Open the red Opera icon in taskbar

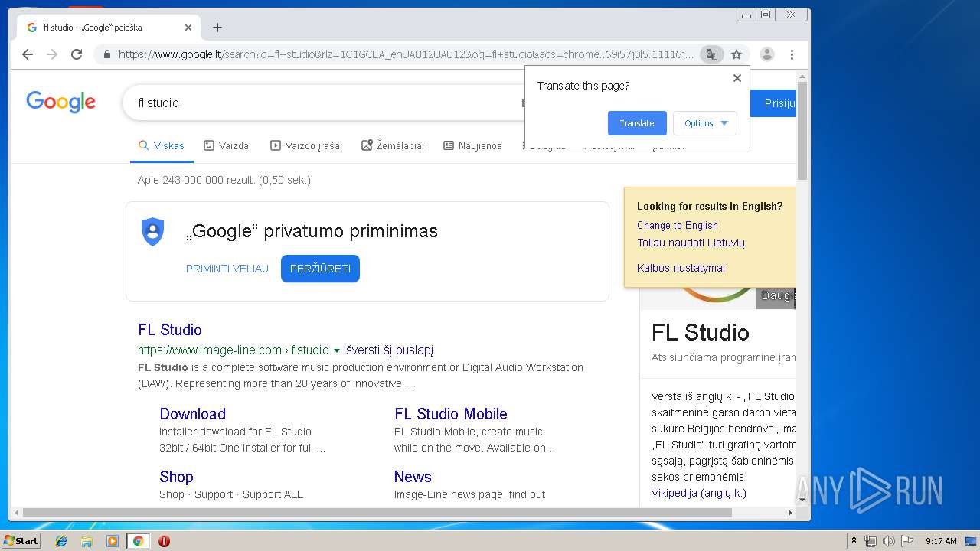click(164, 541)
